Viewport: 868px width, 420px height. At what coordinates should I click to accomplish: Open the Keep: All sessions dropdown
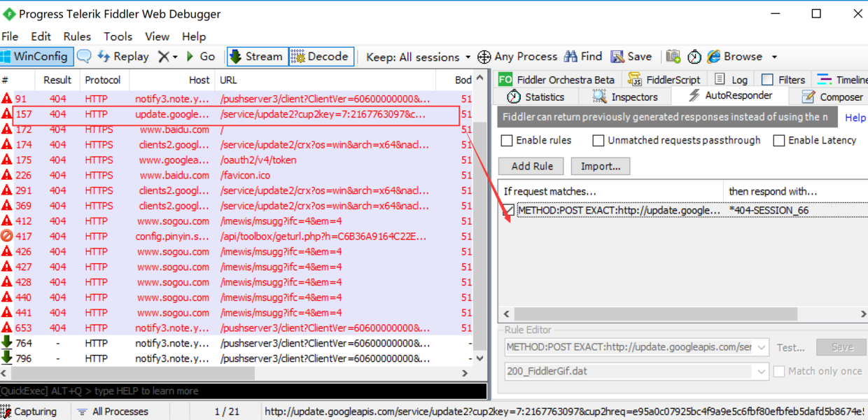(x=418, y=57)
